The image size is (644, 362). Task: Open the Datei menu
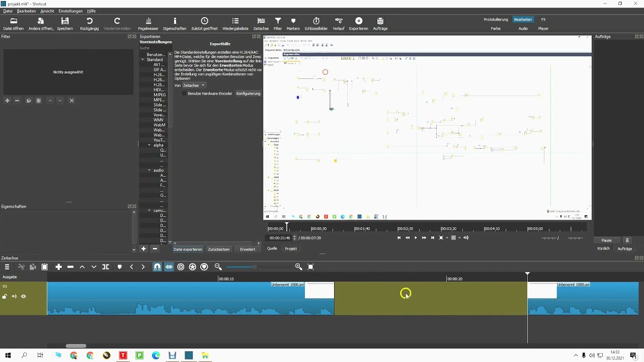(x=8, y=11)
